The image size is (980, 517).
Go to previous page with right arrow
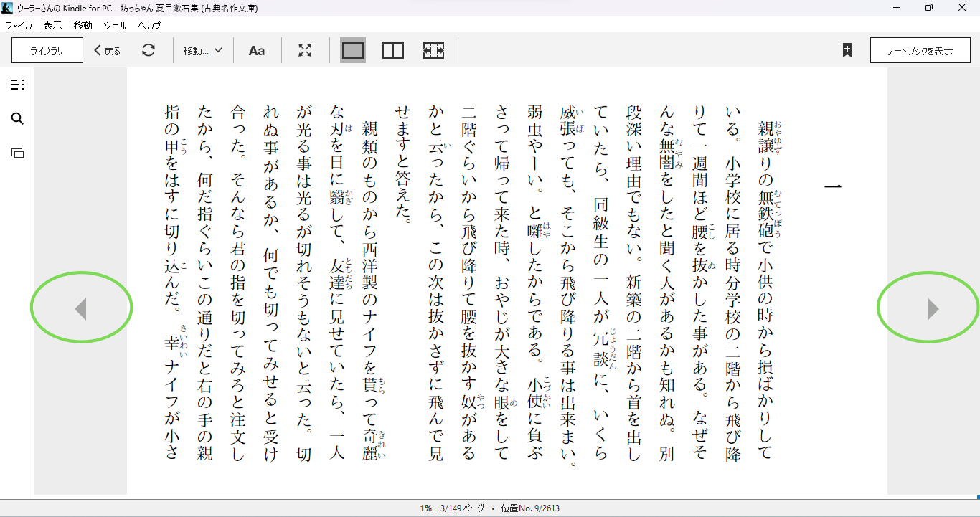point(932,309)
